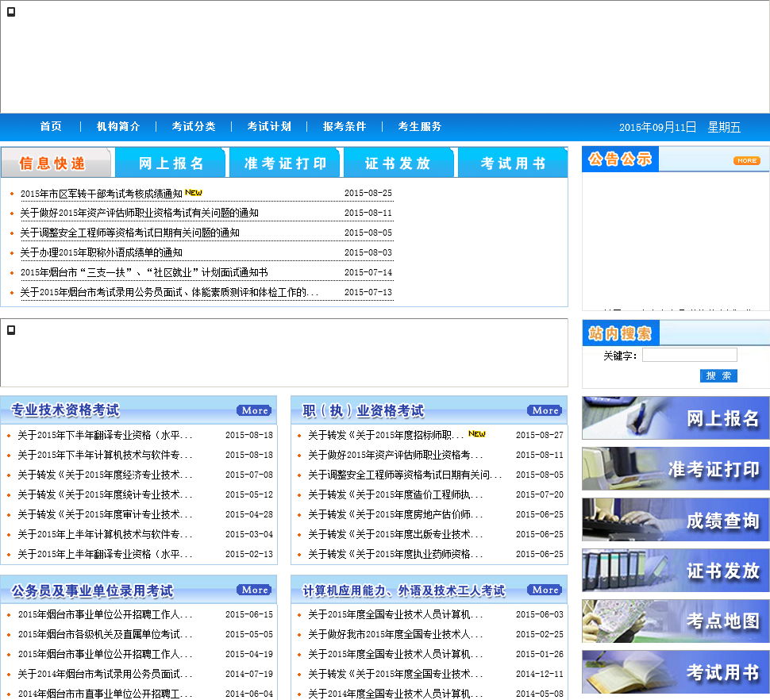Open 2015年市区军转干部考试考核成绩通知 news link
Viewport: 770px width, 700px height.
click(101, 194)
